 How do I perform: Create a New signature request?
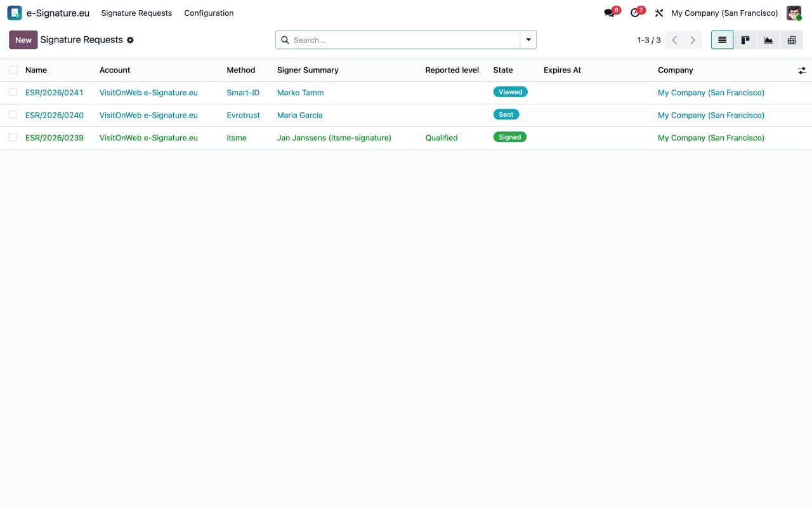(x=23, y=40)
